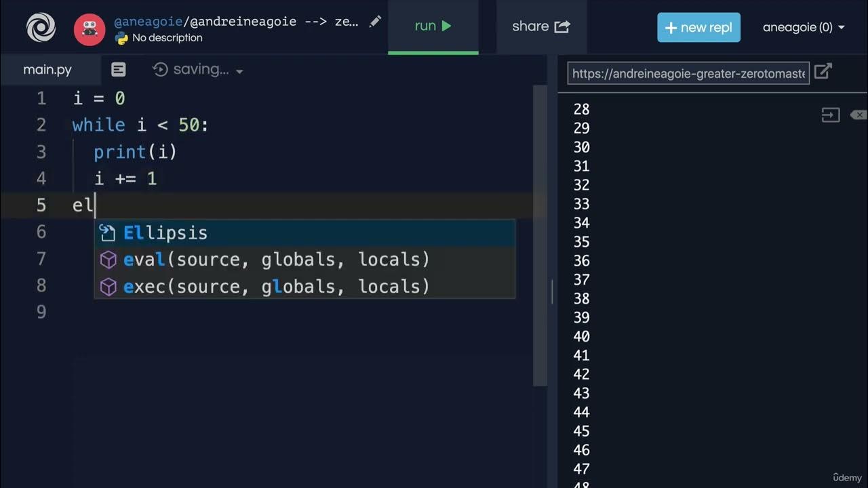This screenshot has width=868, height=488.
Task: Create a new repl
Action: (x=698, y=28)
